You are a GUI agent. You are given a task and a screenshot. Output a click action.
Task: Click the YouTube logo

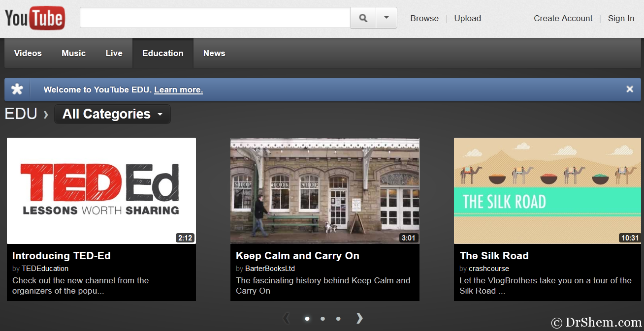coord(34,18)
